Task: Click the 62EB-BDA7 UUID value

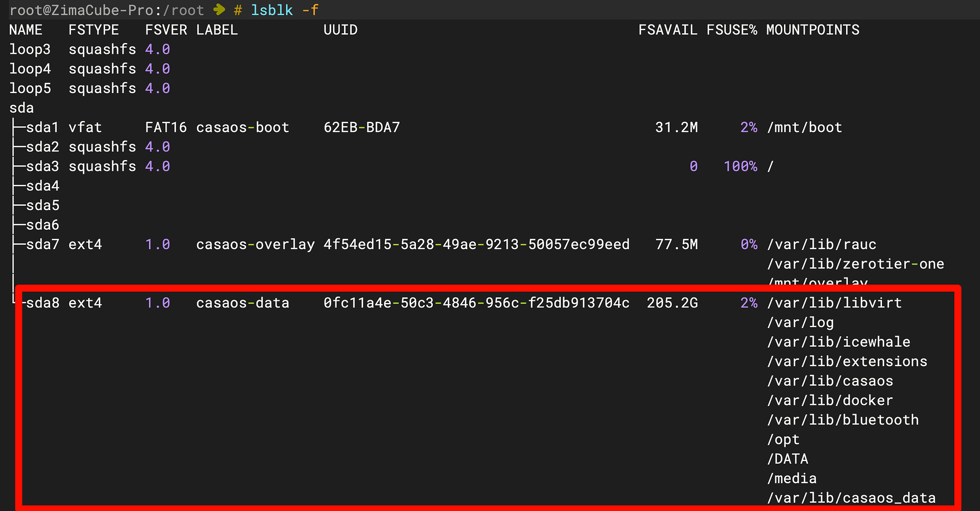Action: point(362,127)
